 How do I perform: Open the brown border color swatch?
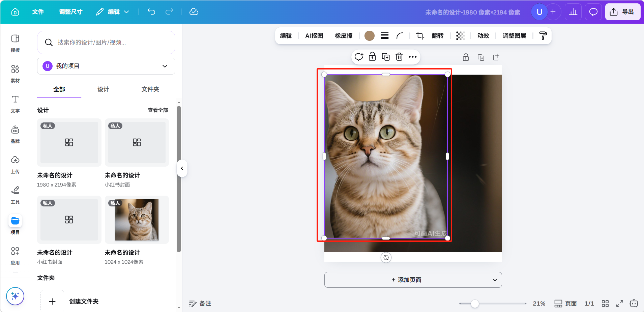370,36
